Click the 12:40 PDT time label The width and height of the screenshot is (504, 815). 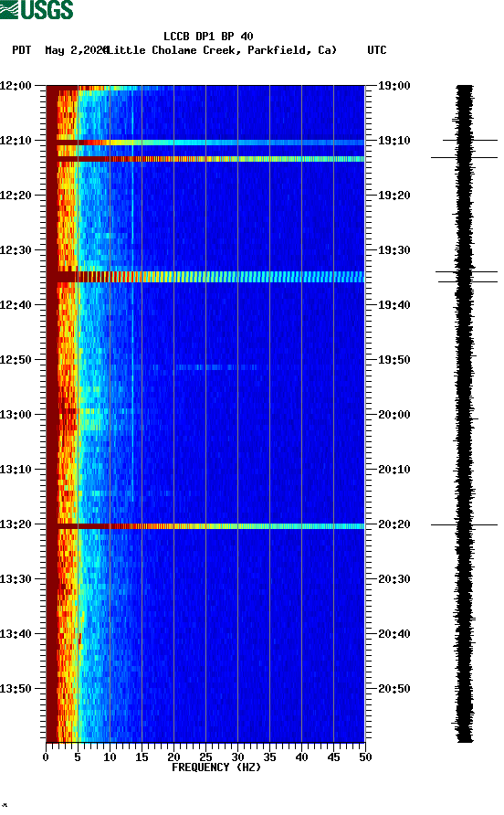coord(16,304)
